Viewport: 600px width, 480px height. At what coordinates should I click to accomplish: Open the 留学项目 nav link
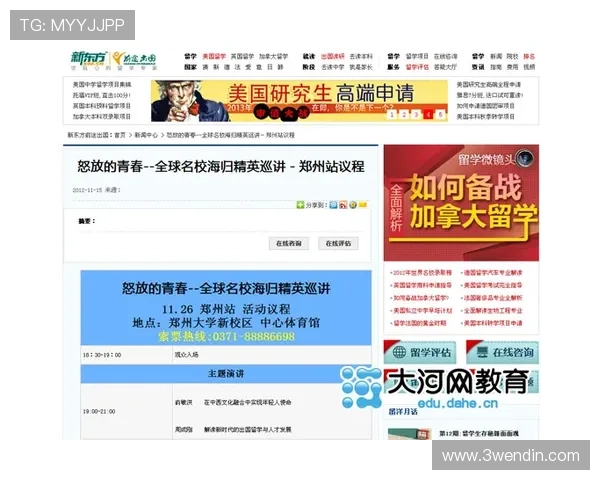[x=417, y=56]
